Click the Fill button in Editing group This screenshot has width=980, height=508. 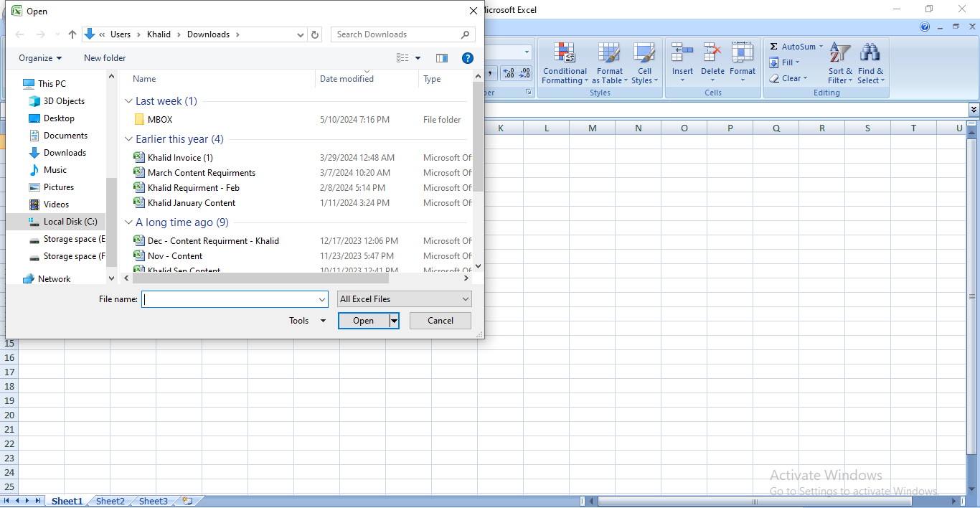[783, 62]
